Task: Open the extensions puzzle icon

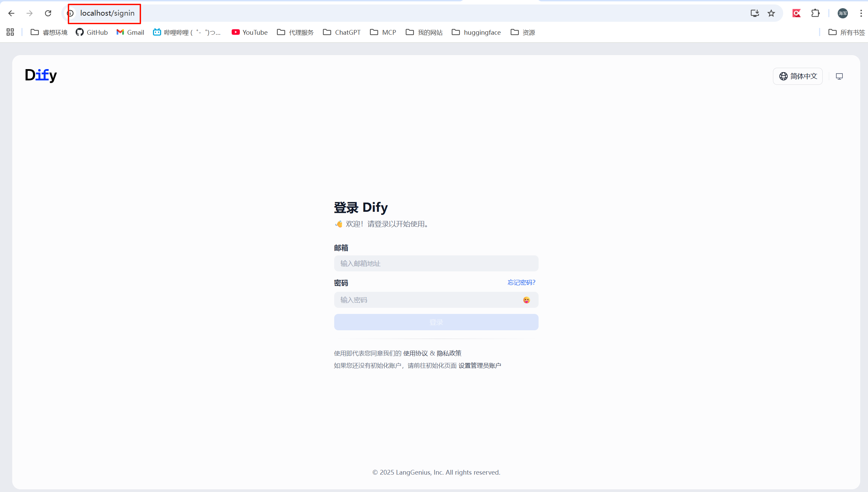Action: click(815, 13)
